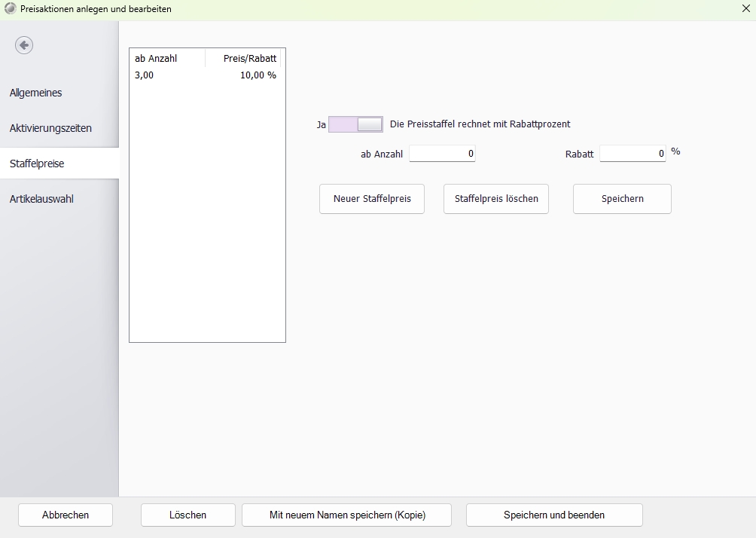
Task: Close the Preisaktionen window
Action: (745, 9)
